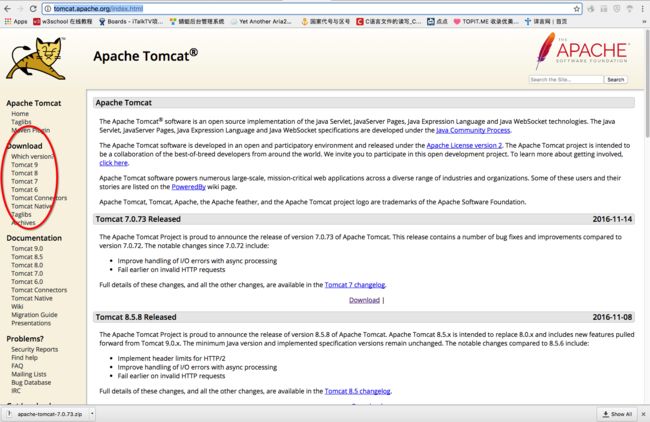Open the IRC link
This screenshot has width=650, height=422.
tap(16, 390)
